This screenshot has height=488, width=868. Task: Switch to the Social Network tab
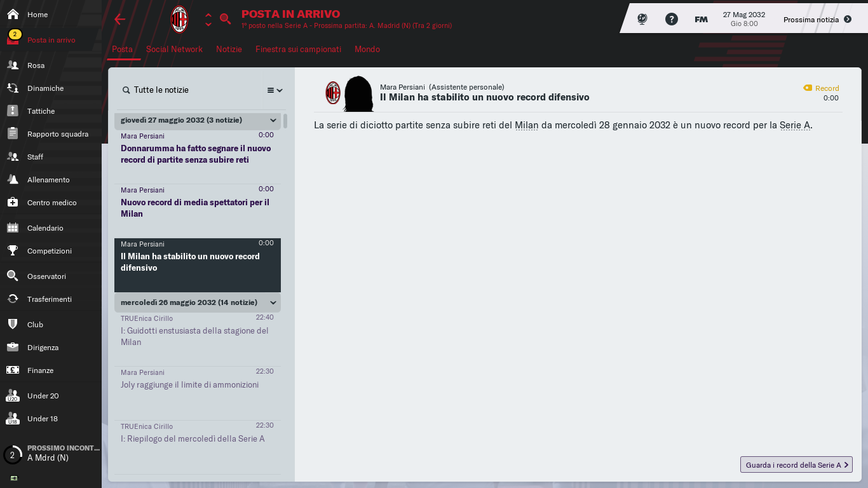click(x=174, y=49)
